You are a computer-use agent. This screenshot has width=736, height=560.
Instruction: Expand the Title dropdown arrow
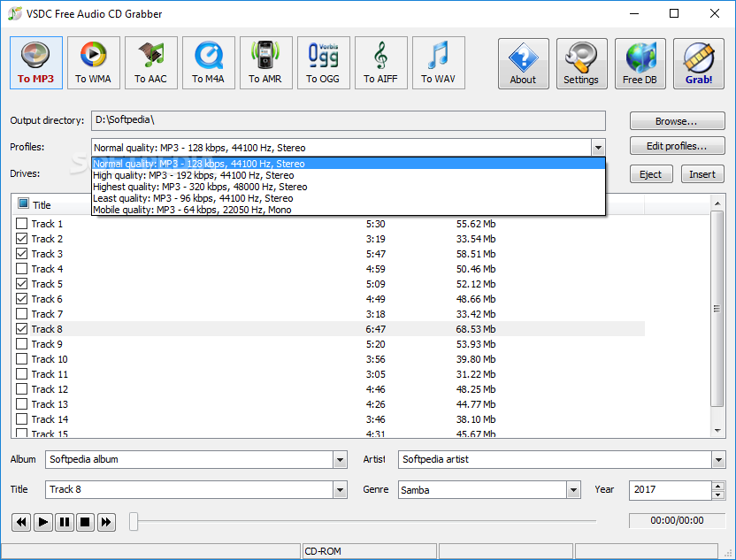(x=341, y=490)
